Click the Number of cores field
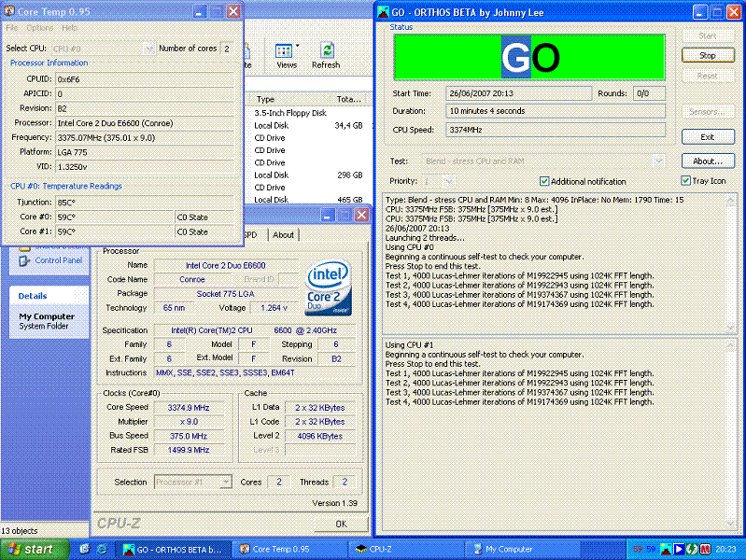Image resolution: width=746 pixels, height=560 pixels. point(228,49)
